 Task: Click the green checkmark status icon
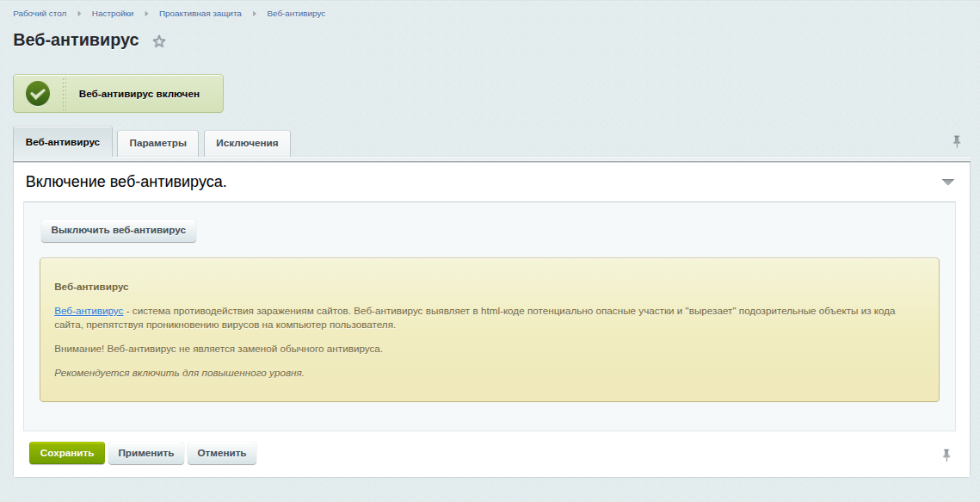point(38,94)
